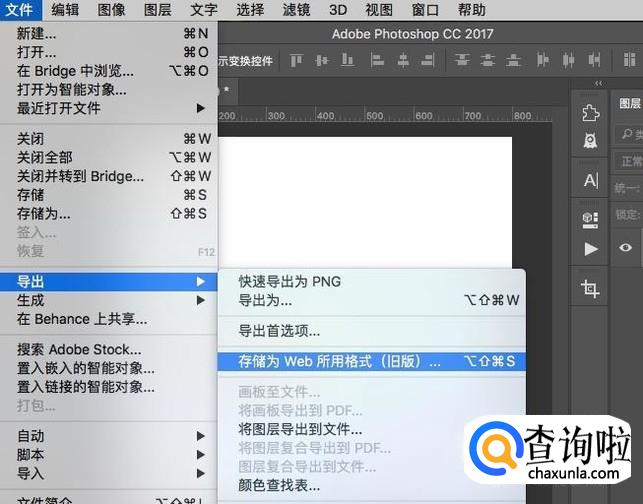Click align vertical centers icon
This screenshot has width=643, height=504.
[x=322, y=61]
